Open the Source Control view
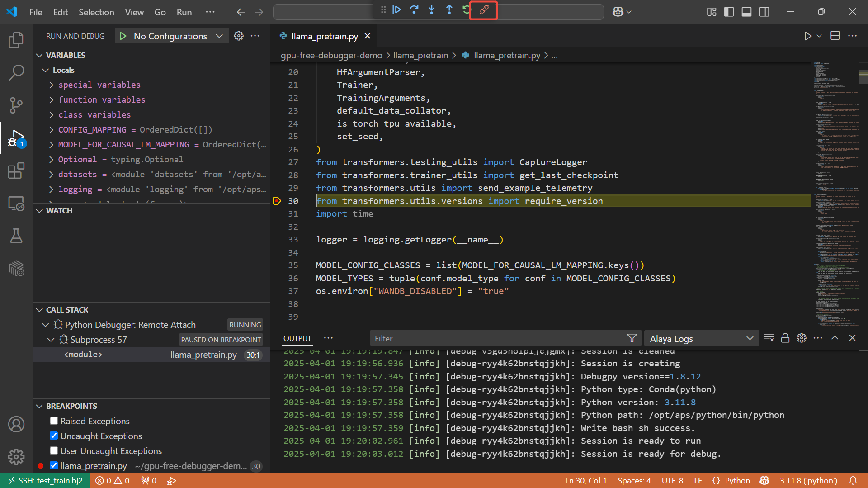Screen dimensions: 868x488 tap(16, 105)
